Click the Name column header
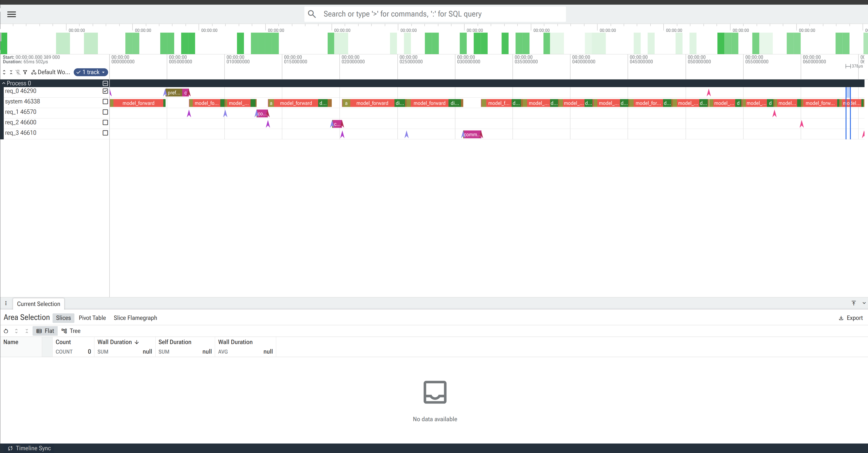This screenshot has height=453, width=868. click(x=11, y=342)
